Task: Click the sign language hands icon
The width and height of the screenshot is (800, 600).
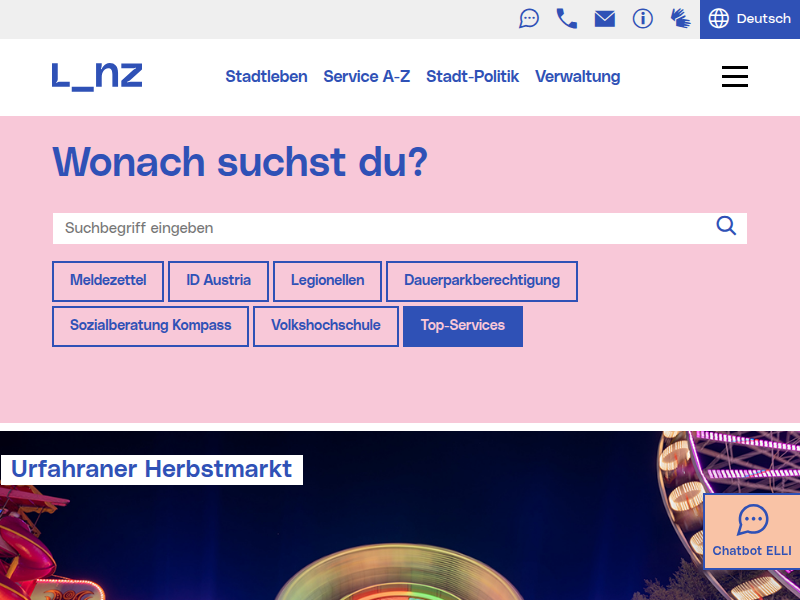Action: (680, 19)
